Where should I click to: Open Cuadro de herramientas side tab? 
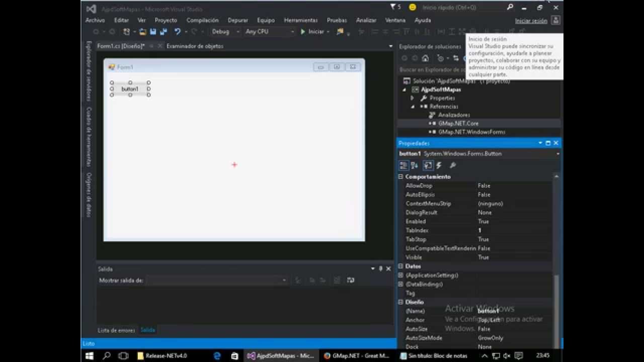click(x=89, y=136)
